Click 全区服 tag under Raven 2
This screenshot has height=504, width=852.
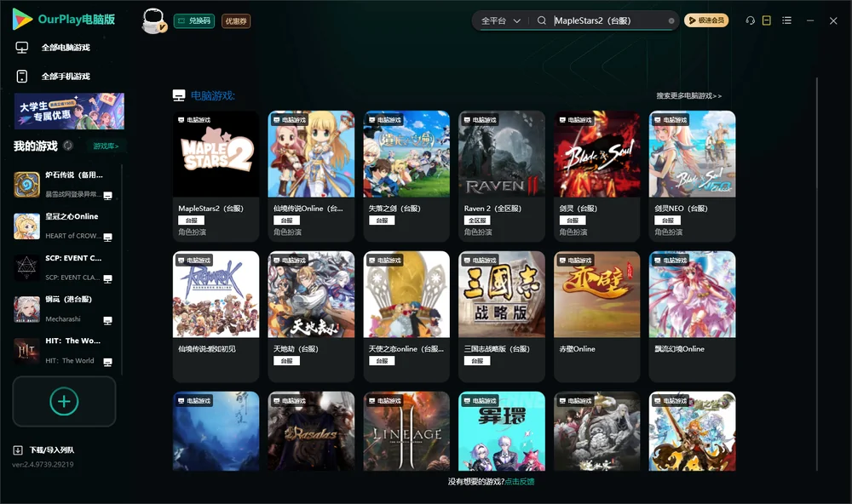[477, 220]
